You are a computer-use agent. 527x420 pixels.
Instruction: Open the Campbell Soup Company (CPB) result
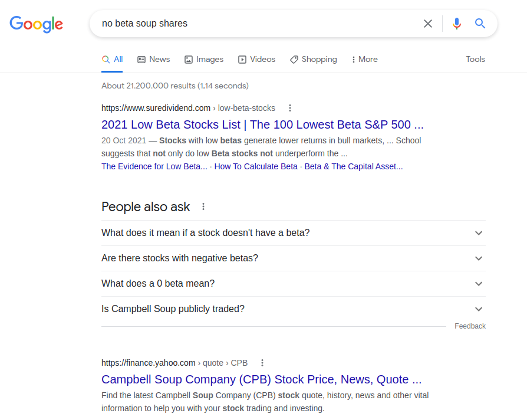261,379
